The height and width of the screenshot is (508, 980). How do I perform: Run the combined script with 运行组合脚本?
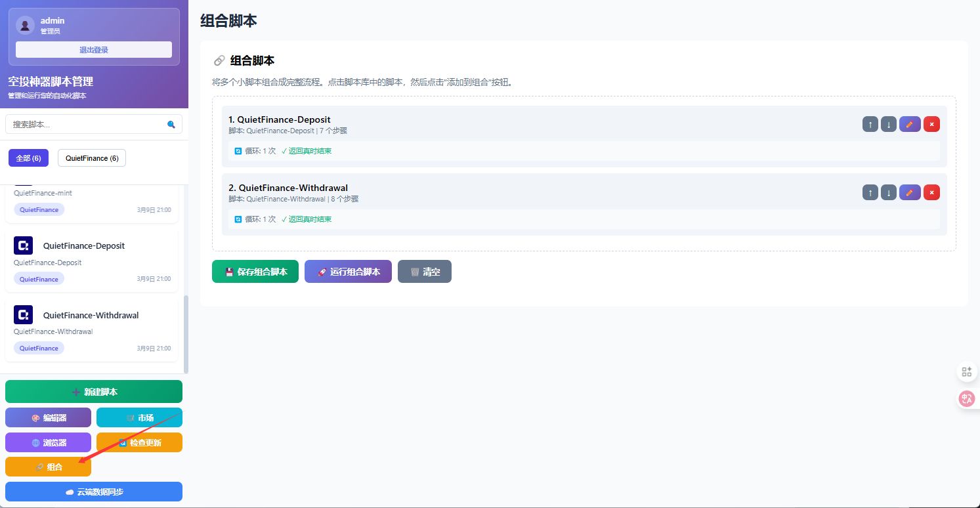(348, 272)
